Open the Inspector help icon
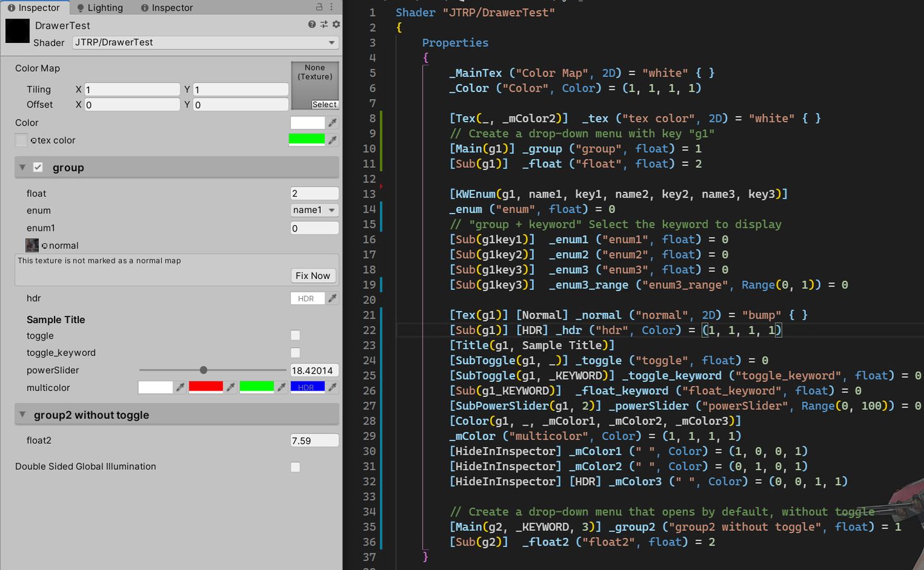Viewport: 924px width, 570px height. click(312, 24)
